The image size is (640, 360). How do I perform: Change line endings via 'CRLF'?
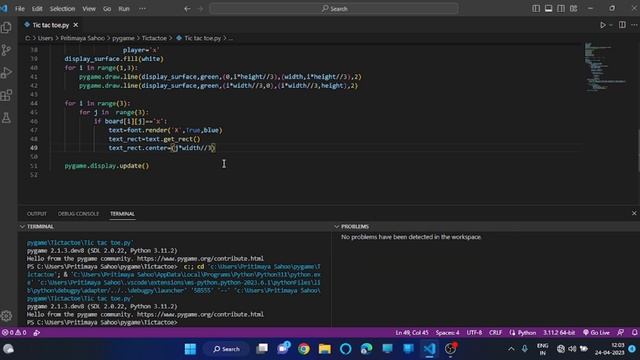496,333
